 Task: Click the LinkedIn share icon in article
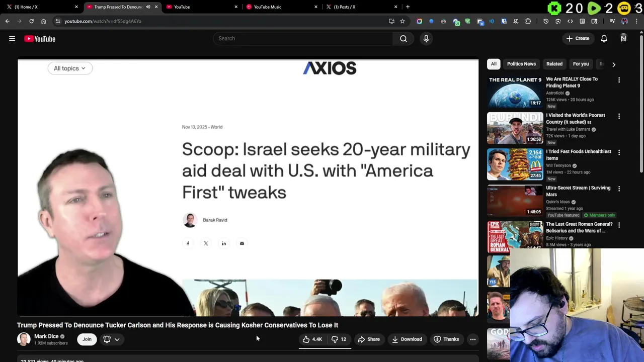pyautogui.click(x=224, y=243)
